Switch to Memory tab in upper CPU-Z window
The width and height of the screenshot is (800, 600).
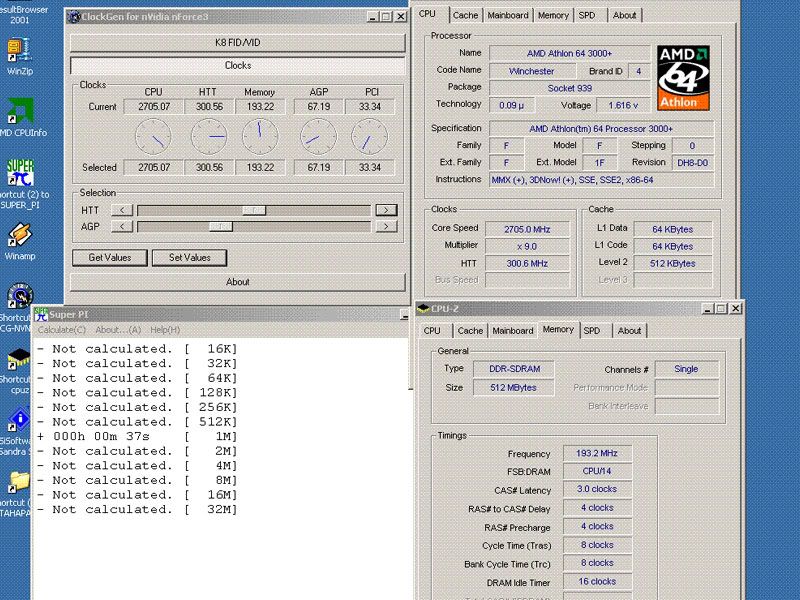[553, 15]
